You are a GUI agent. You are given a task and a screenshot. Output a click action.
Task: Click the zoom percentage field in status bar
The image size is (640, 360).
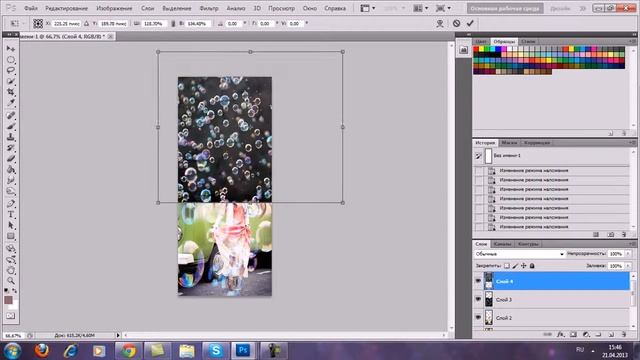tap(13, 336)
